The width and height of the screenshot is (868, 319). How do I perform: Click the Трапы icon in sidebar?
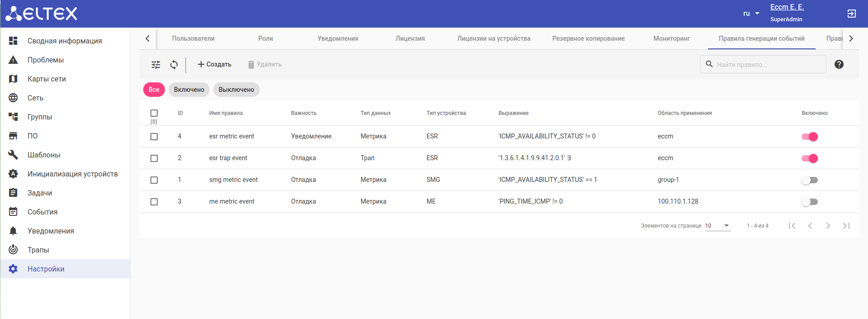(x=13, y=250)
